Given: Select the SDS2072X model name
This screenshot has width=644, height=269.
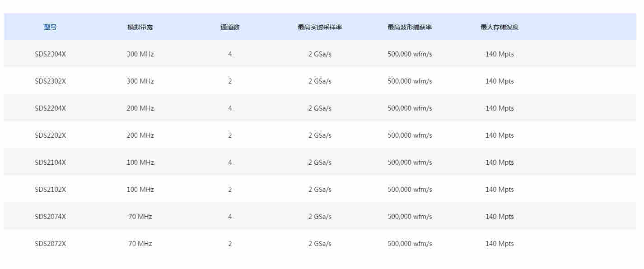Looking at the screenshot, I should [50, 244].
